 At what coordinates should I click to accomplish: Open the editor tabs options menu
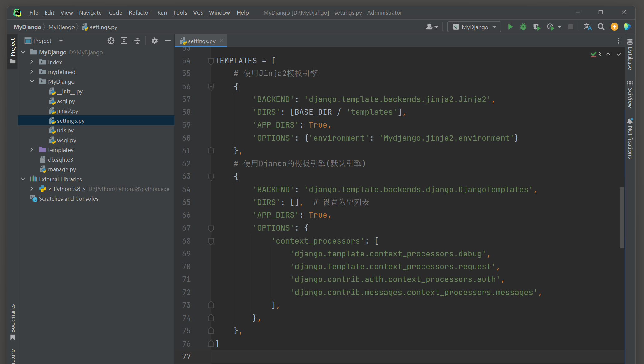click(x=618, y=41)
